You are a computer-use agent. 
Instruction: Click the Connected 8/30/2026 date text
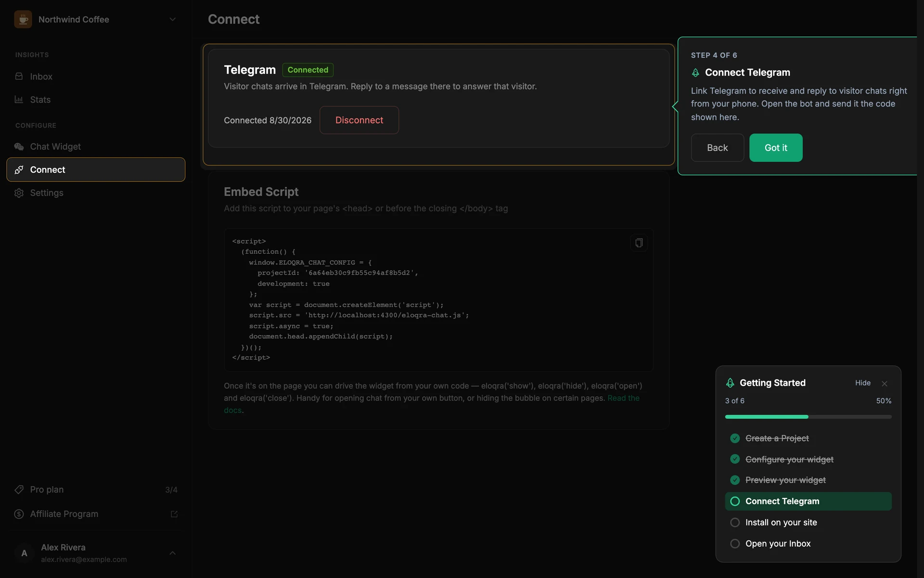pos(268,120)
